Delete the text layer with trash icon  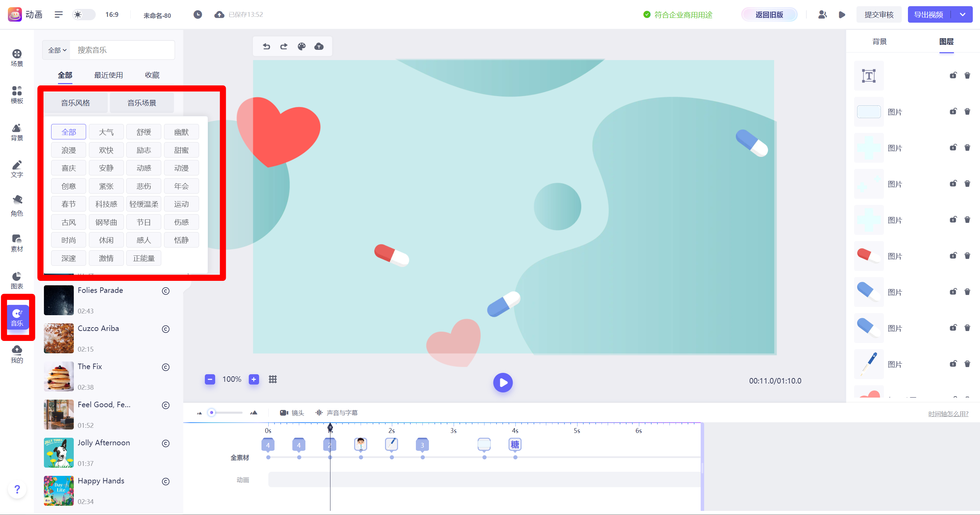pyautogui.click(x=967, y=76)
